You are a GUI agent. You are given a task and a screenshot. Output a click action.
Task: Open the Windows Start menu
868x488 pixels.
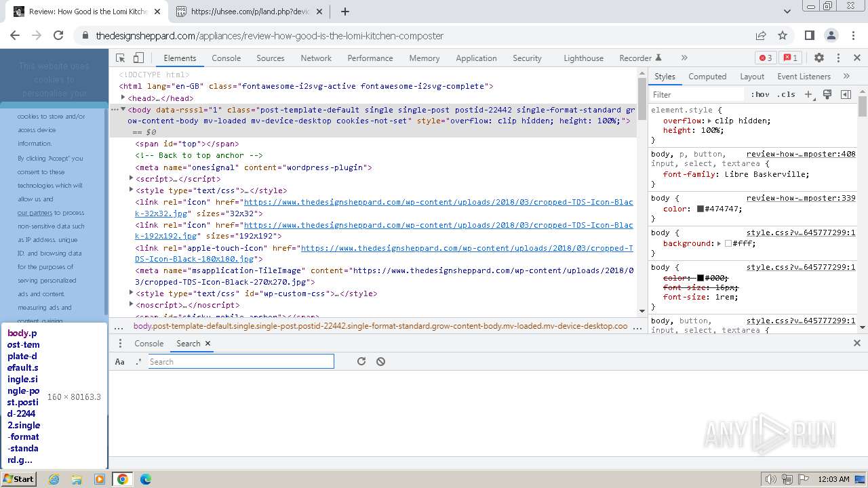tap(19, 479)
